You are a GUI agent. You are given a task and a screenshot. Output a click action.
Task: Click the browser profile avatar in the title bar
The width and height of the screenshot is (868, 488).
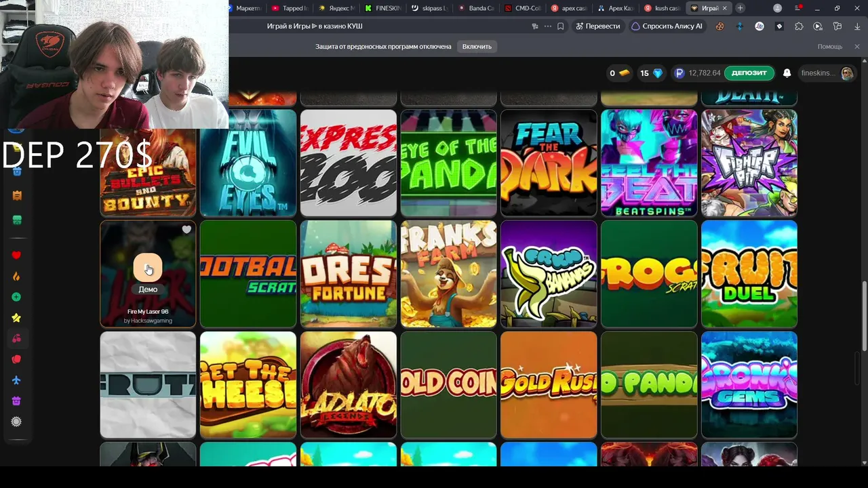(x=778, y=8)
